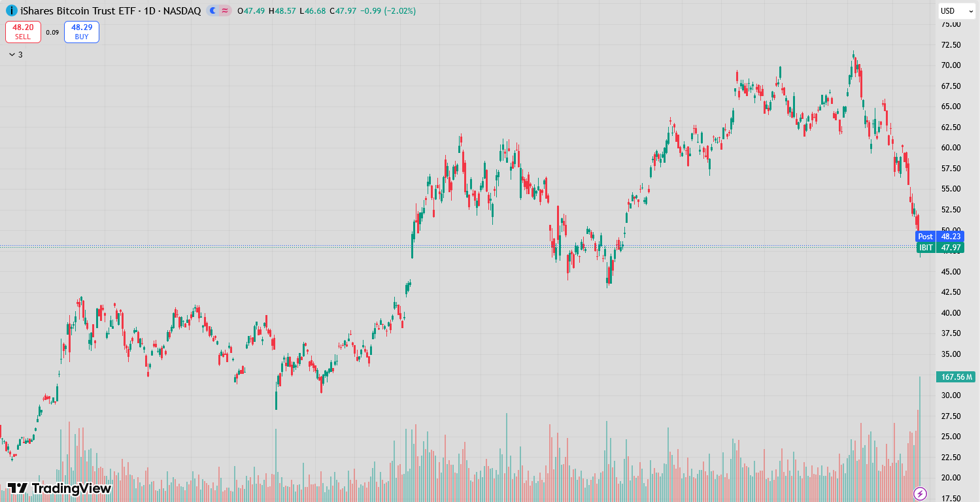Click the post-market moon session icon
Screen dimensions: 980x502
point(213,10)
